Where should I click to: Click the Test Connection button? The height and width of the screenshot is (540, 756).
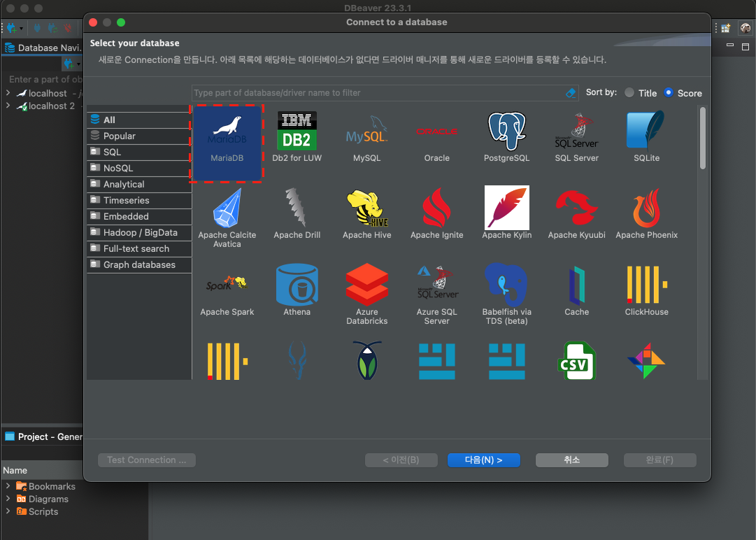click(x=147, y=460)
